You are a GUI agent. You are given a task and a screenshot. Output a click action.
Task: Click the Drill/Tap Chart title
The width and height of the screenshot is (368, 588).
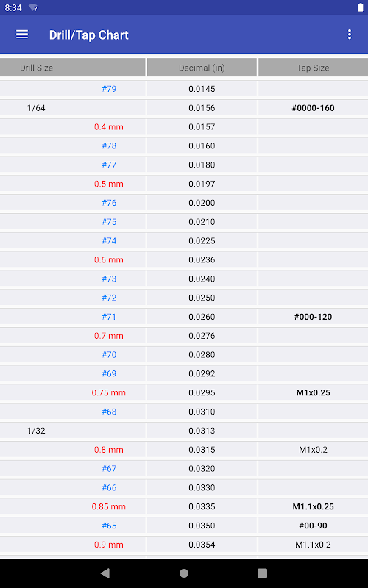tap(88, 35)
